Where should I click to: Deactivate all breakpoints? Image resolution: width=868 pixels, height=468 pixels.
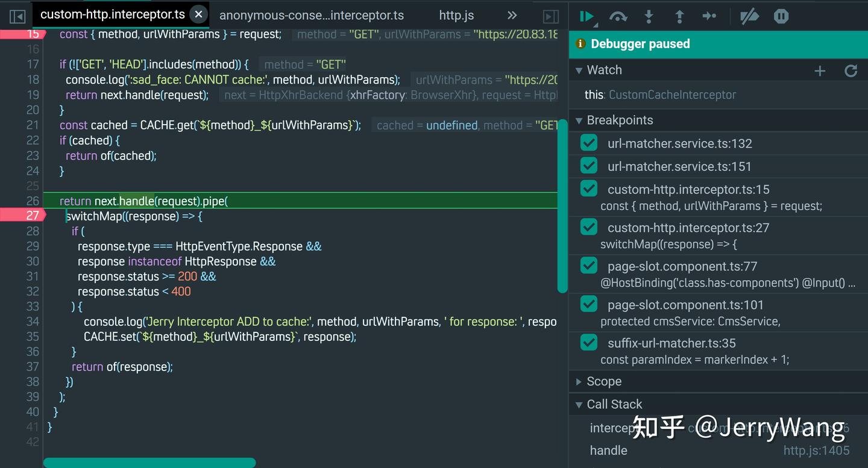749,16
